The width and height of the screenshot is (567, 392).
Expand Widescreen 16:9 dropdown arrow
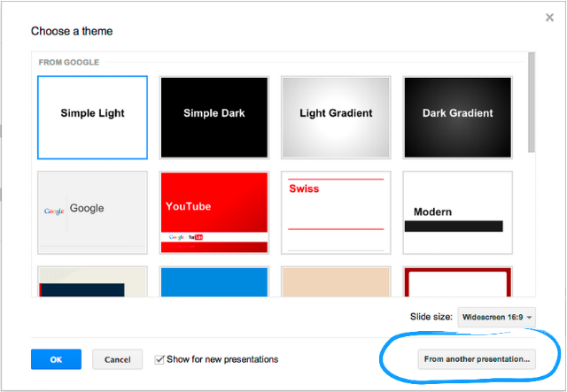(529, 318)
